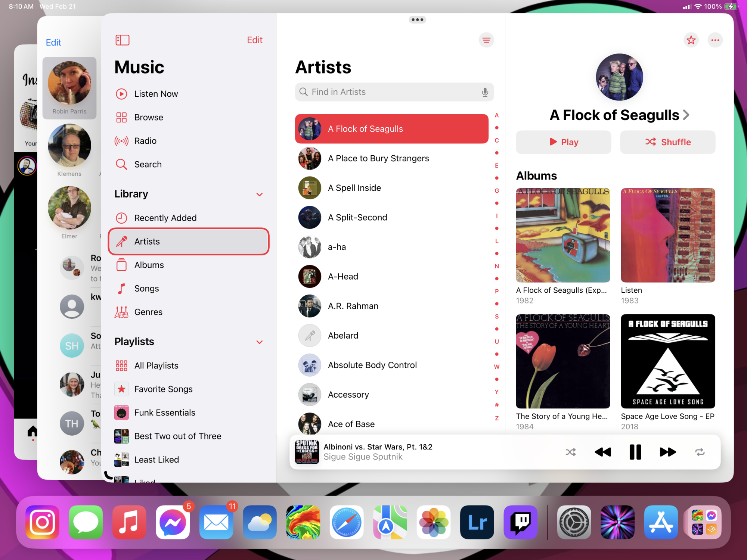Toggle the sidebar panel icon
Screen dimensions: 747x560
[x=123, y=40]
